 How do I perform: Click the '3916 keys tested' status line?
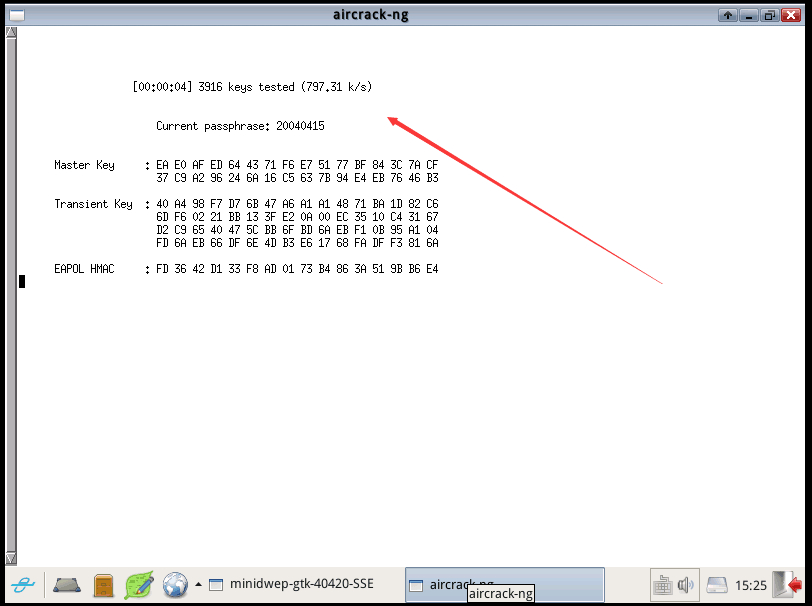[252, 87]
